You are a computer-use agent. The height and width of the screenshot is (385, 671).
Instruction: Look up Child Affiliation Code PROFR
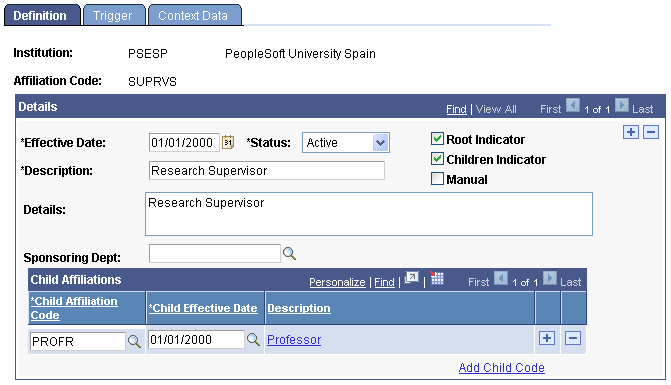click(x=134, y=341)
